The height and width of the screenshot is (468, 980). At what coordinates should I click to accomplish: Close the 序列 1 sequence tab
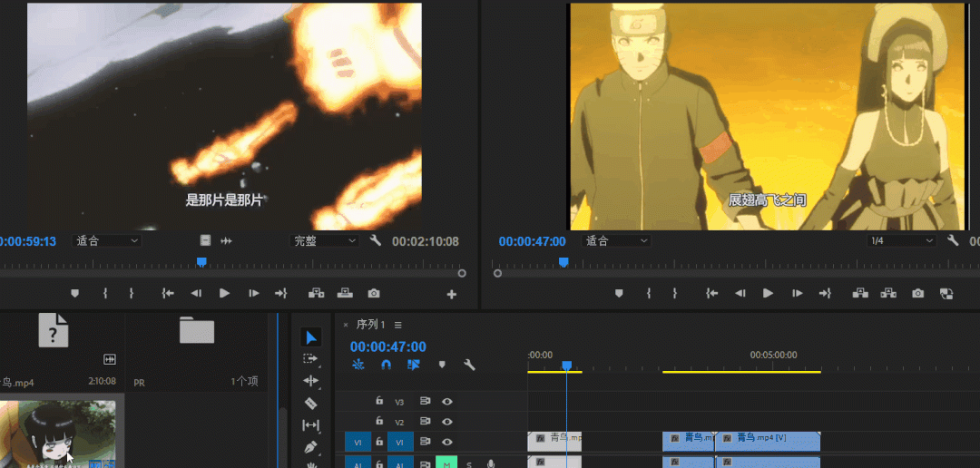coord(346,325)
